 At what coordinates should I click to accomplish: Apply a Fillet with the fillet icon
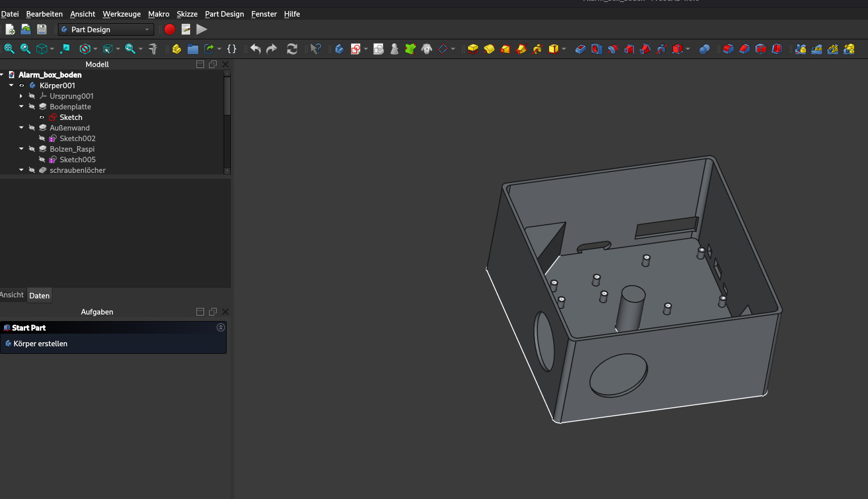click(x=728, y=49)
